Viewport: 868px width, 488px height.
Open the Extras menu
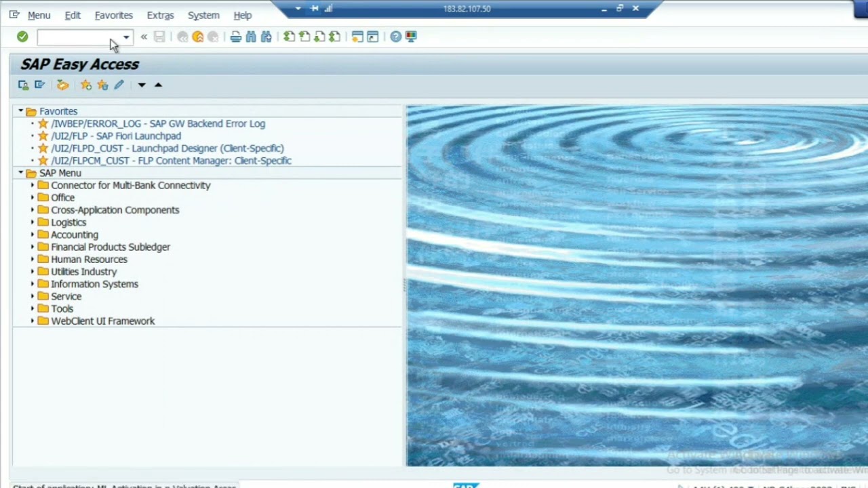point(160,15)
